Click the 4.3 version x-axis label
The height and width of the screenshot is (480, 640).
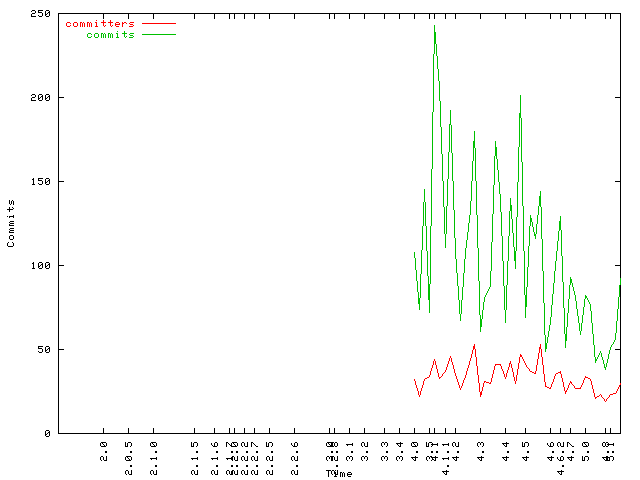click(x=481, y=448)
